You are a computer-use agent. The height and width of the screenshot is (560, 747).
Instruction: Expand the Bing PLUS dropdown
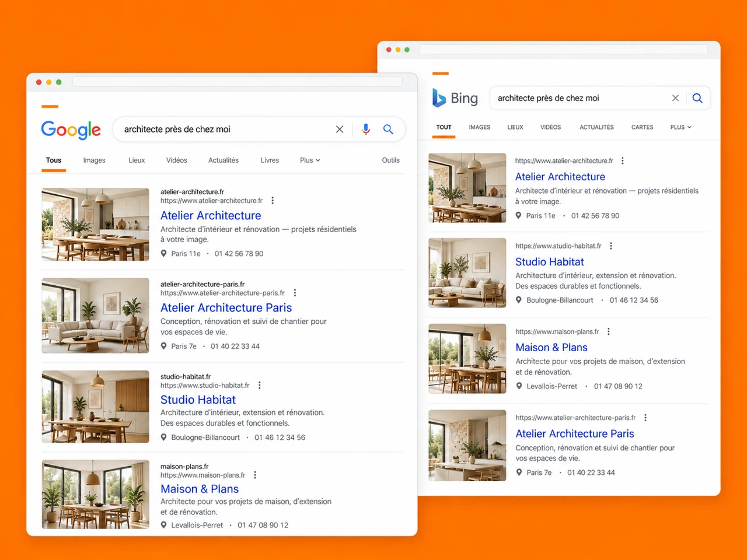(680, 127)
